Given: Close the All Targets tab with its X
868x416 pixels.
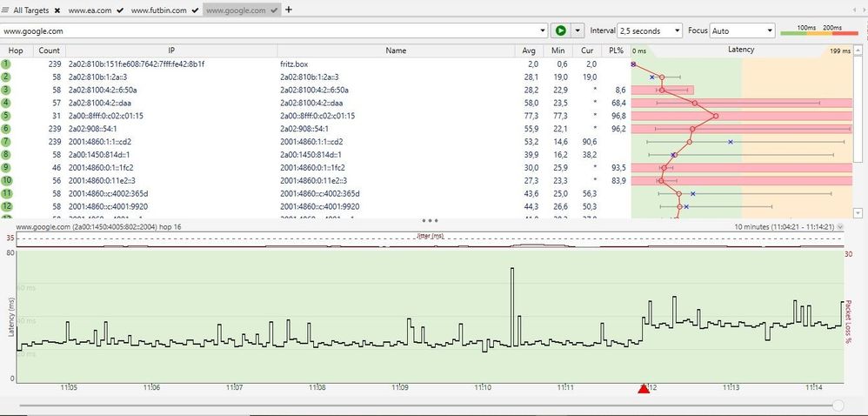Looking at the screenshot, I should (x=57, y=10).
